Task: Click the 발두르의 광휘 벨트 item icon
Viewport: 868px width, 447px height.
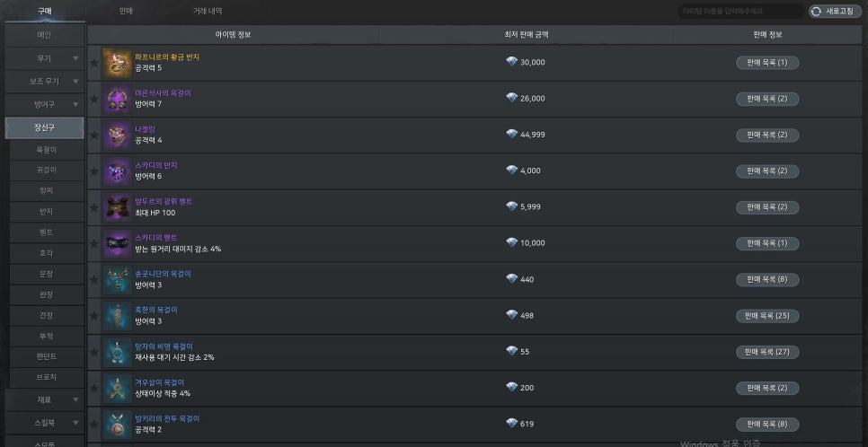Action: coord(117,207)
